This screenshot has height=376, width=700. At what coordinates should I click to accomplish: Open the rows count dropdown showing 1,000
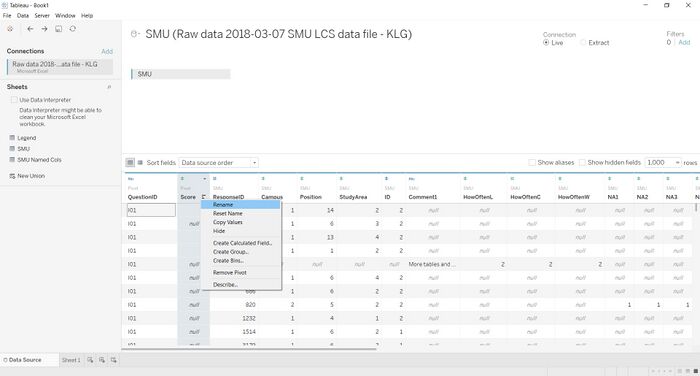click(x=663, y=163)
